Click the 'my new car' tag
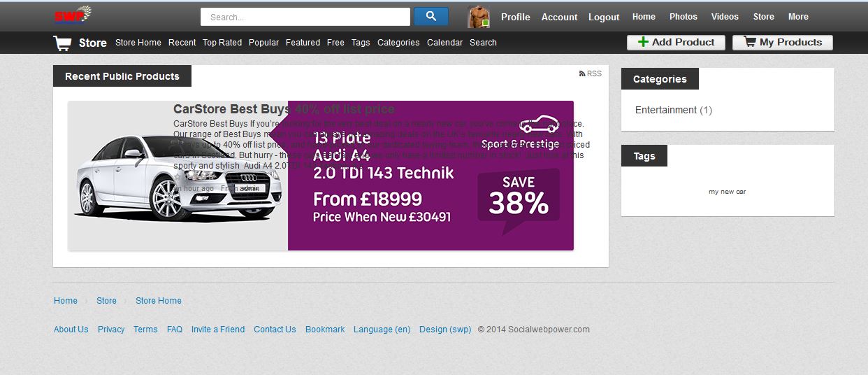868x375 pixels. tap(727, 192)
